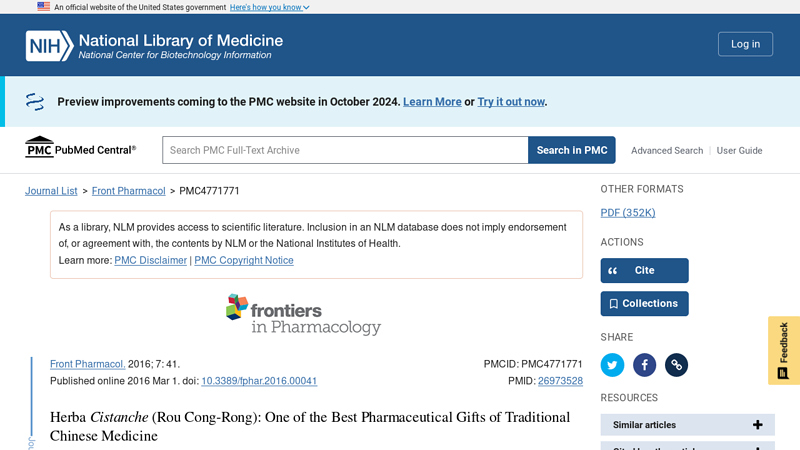Expand the Similar articles section
Viewport: 800px width, 450px height.
(x=687, y=424)
